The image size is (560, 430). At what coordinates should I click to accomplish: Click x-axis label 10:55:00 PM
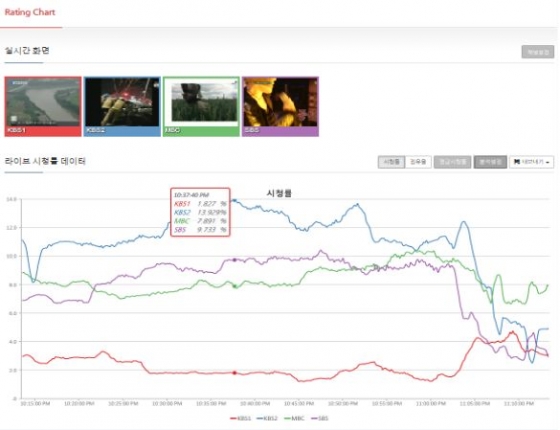point(387,404)
